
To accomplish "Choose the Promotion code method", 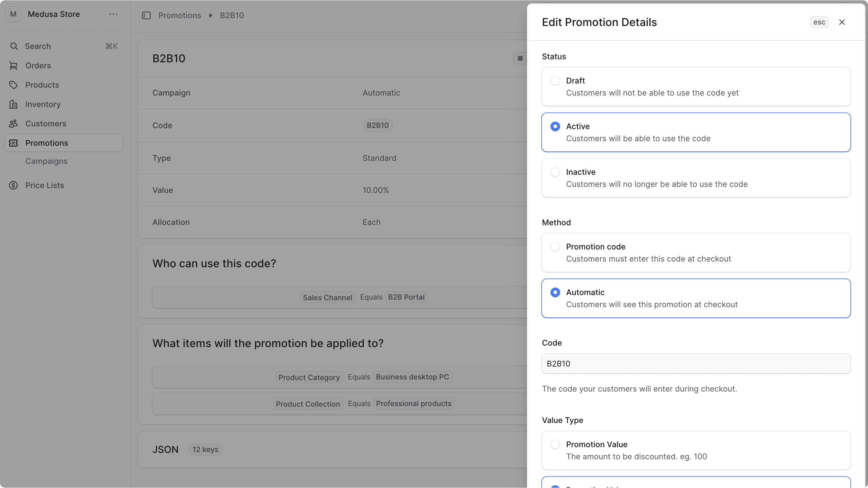I will (555, 246).
